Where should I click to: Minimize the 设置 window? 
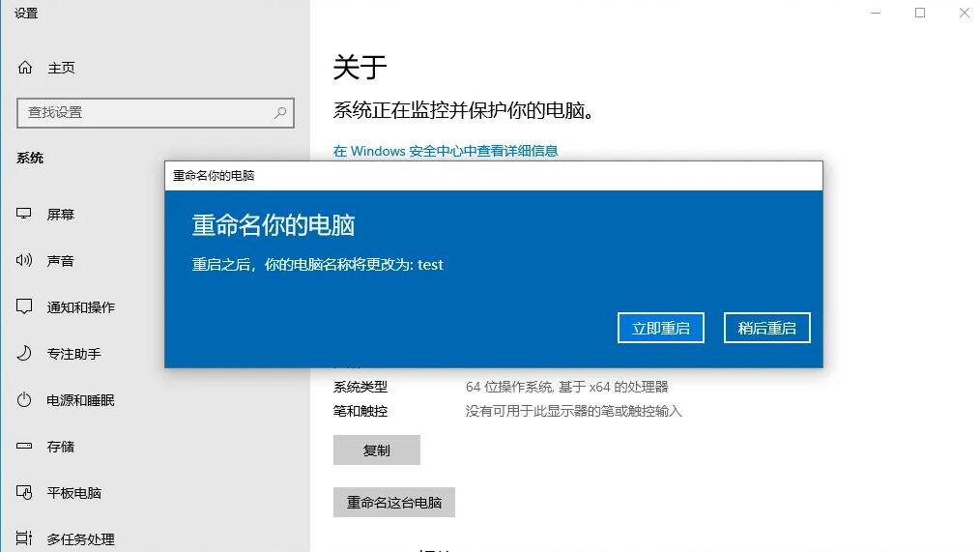(876, 13)
